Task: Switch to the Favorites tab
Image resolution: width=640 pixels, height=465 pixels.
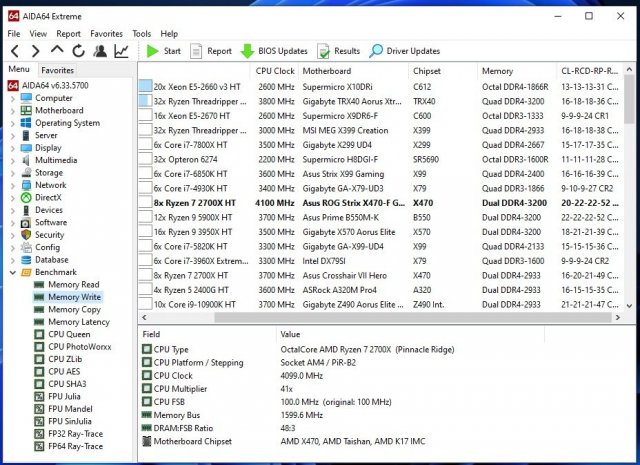Action: pyautogui.click(x=57, y=70)
